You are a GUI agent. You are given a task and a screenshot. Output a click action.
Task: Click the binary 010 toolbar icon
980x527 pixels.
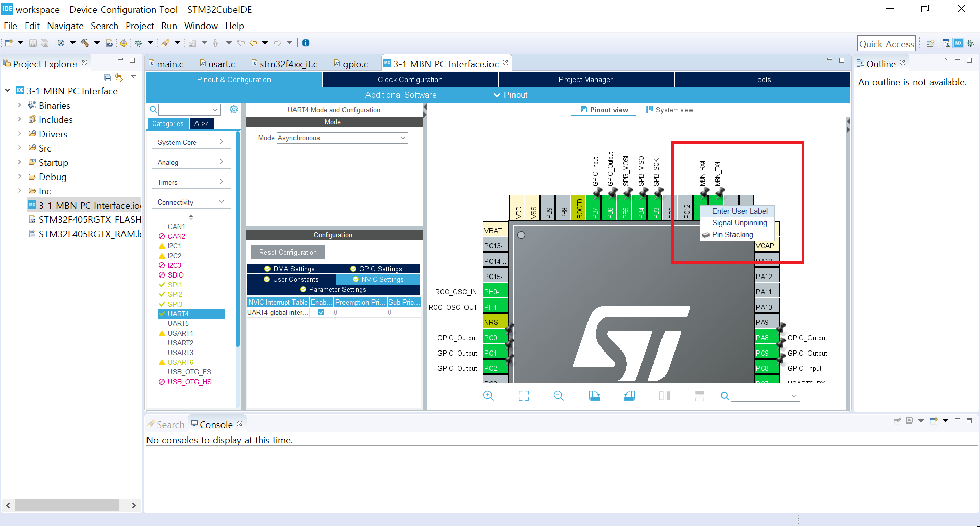coord(109,43)
